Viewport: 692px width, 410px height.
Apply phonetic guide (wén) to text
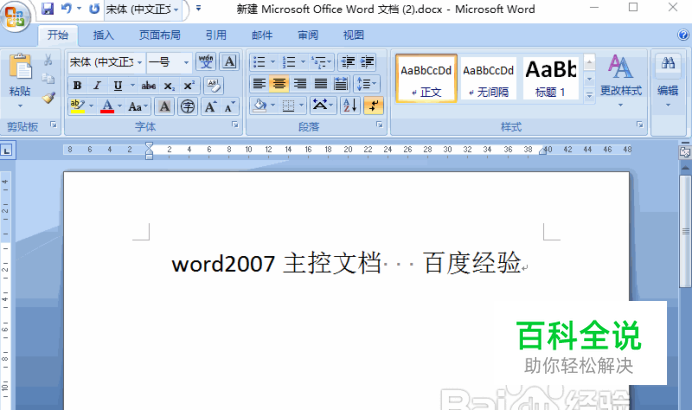point(206,62)
